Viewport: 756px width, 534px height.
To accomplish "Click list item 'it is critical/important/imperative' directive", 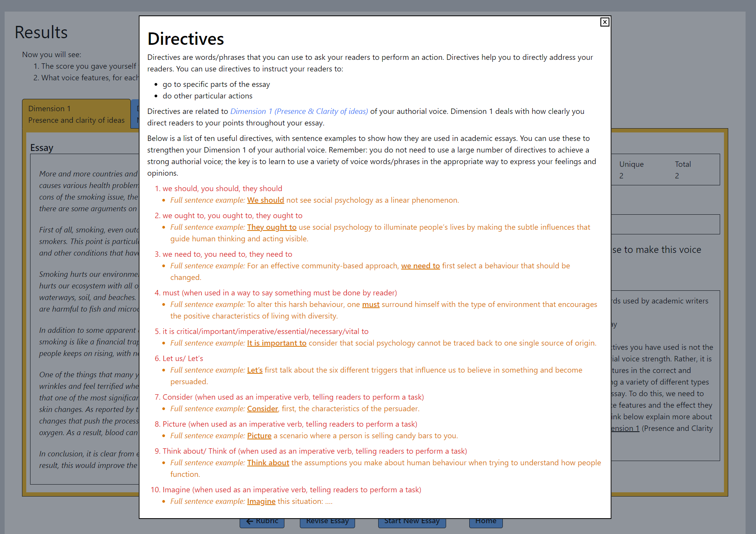I will click(x=266, y=331).
